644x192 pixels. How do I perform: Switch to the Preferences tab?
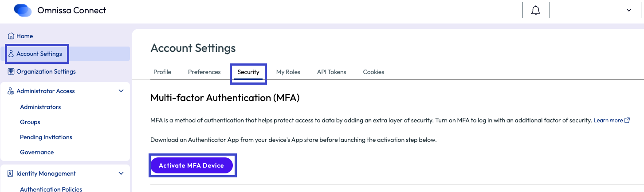point(204,72)
